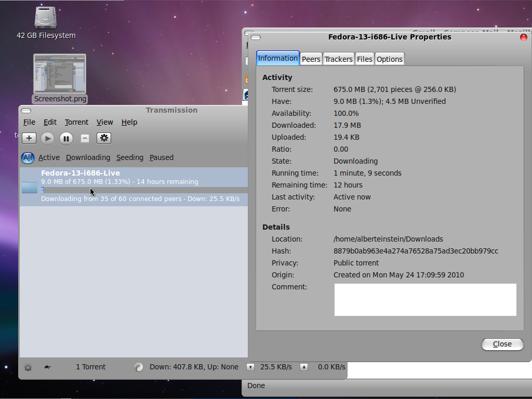Click '9.0 MB (1.3%); 4.5 MB Unverified' value

click(x=390, y=101)
